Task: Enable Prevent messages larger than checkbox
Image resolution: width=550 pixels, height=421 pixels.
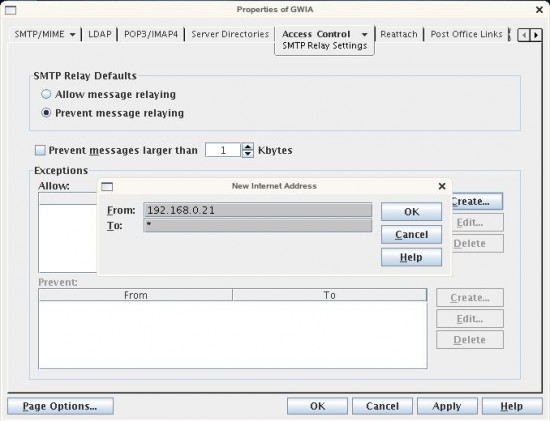Action: click(x=40, y=151)
